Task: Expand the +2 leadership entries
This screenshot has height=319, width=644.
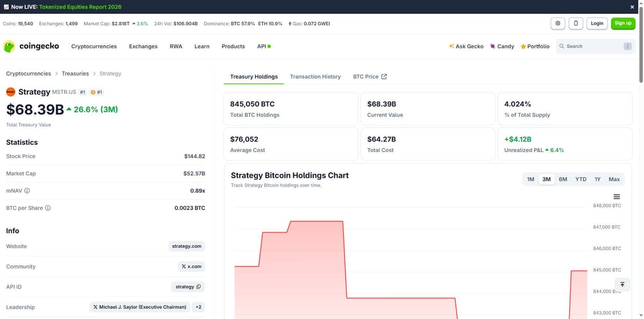Action: [199, 307]
